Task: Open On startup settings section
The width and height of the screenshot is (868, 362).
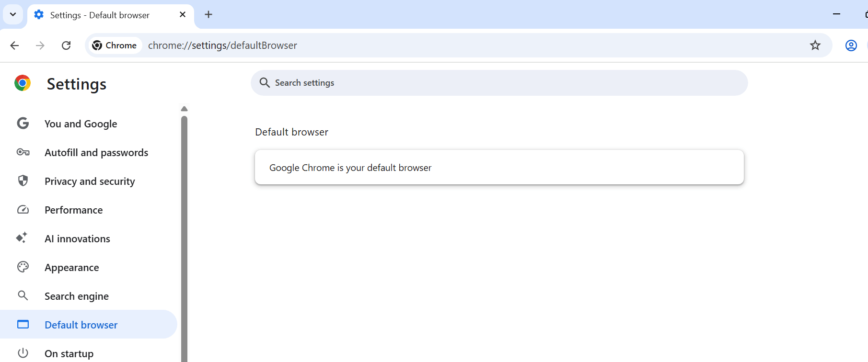Action: 89,353
